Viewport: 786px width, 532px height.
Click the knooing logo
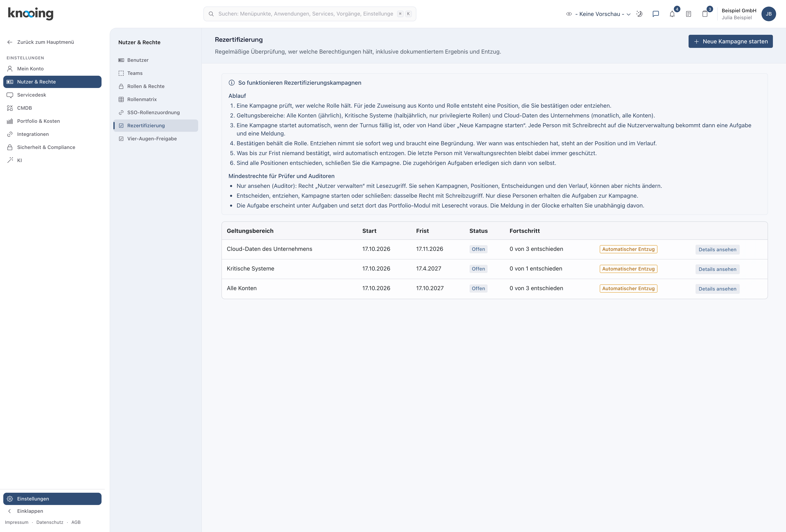pyautogui.click(x=30, y=14)
